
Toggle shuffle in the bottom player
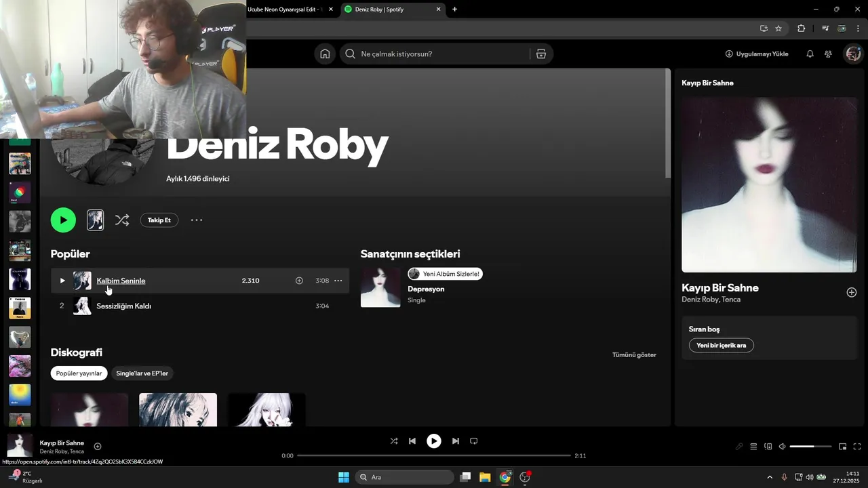click(x=394, y=441)
